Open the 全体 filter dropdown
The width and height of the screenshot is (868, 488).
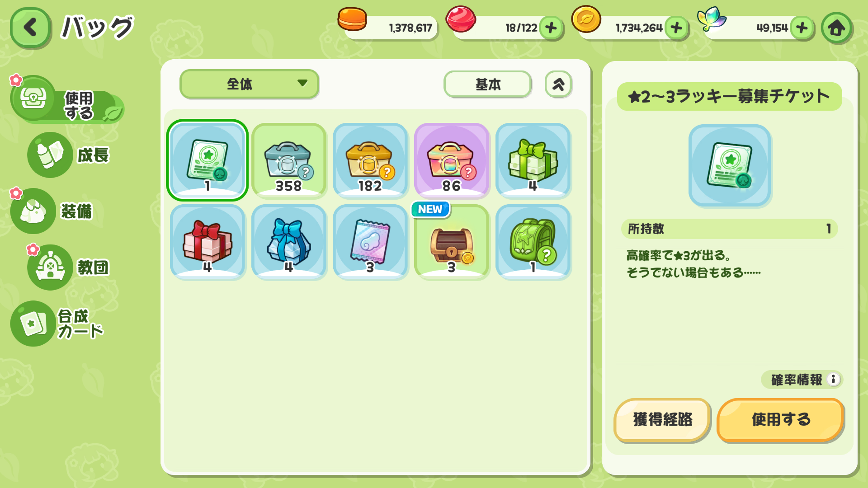pyautogui.click(x=249, y=84)
